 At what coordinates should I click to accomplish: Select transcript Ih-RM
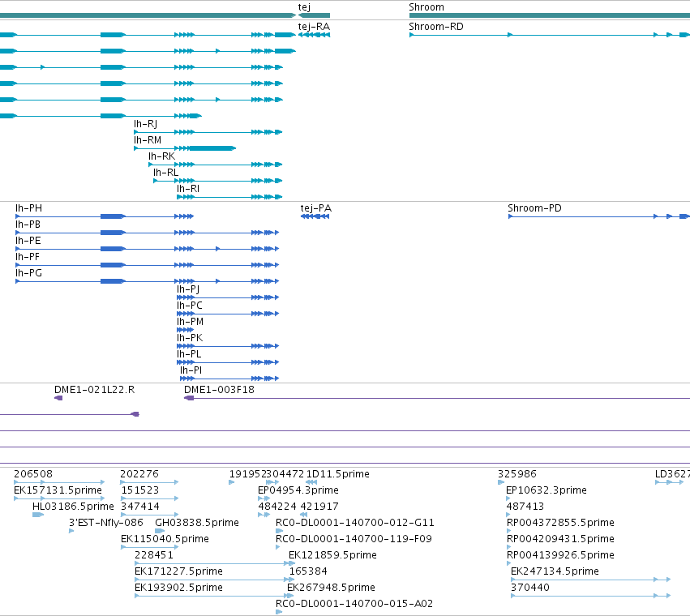(148, 140)
